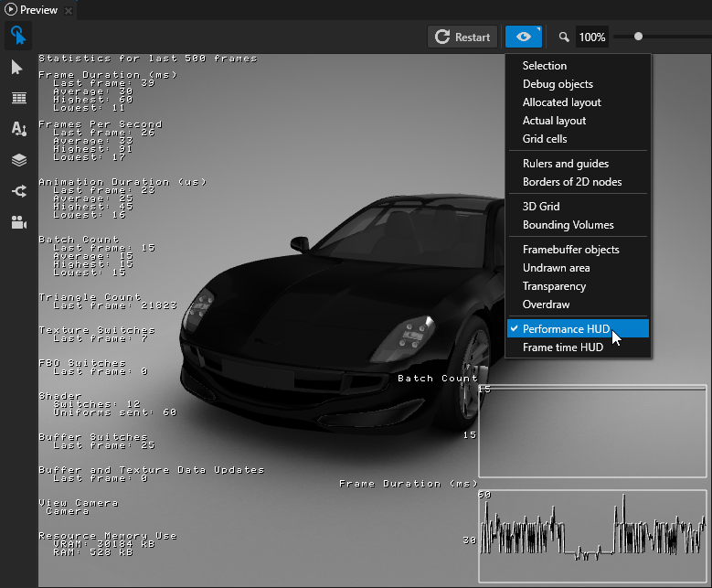Toggle Bounding Volumes visualization
The height and width of the screenshot is (588, 712).
[x=568, y=225]
